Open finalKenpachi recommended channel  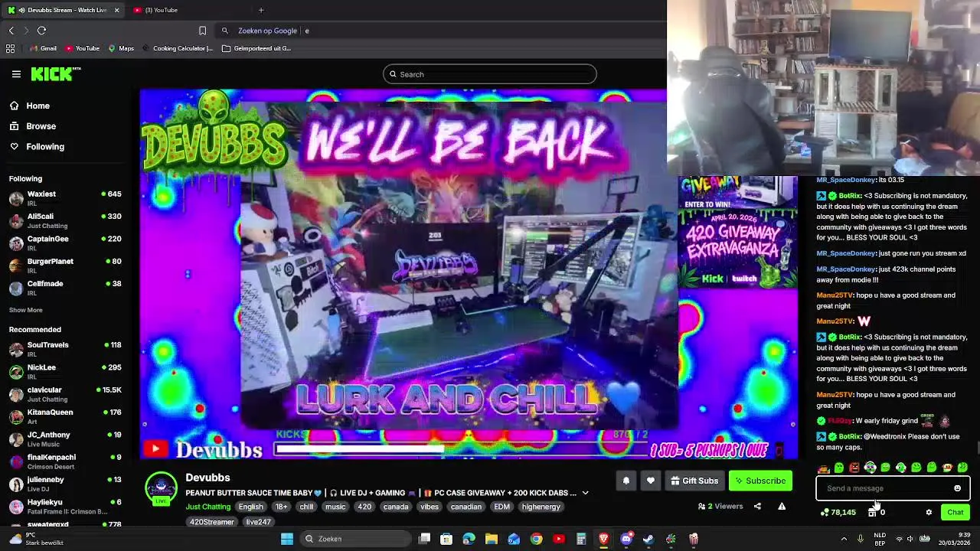tap(66, 461)
